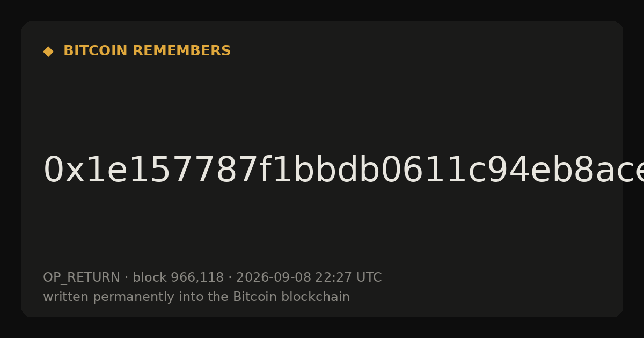Select the written permanently caption line
This screenshot has height=338, width=644.
tap(196, 297)
